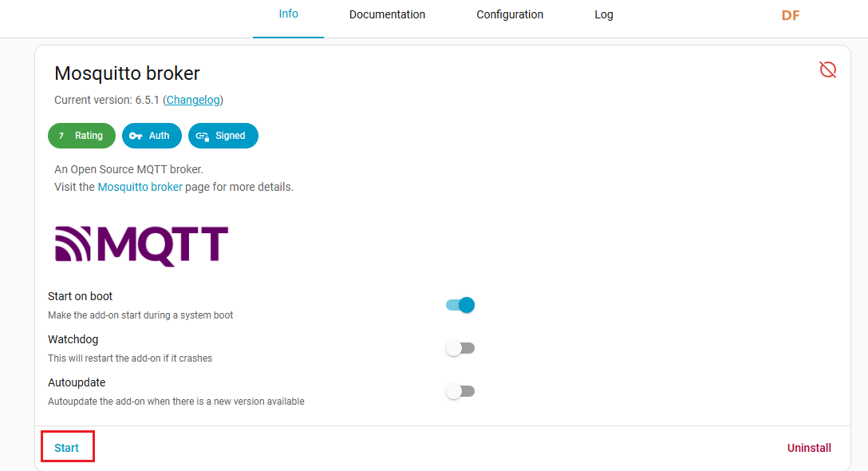
Task: Open the Documentation tab
Action: point(387,15)
